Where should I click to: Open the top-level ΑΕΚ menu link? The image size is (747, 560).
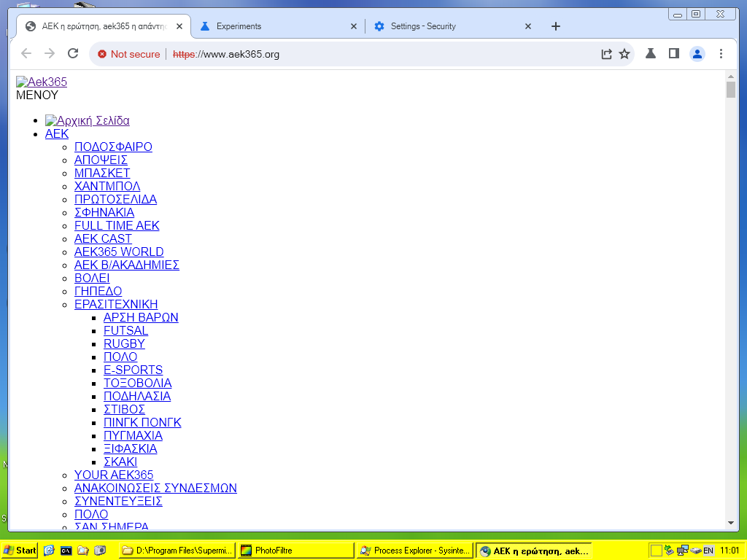pyautogui.click(x=57, y=134)
